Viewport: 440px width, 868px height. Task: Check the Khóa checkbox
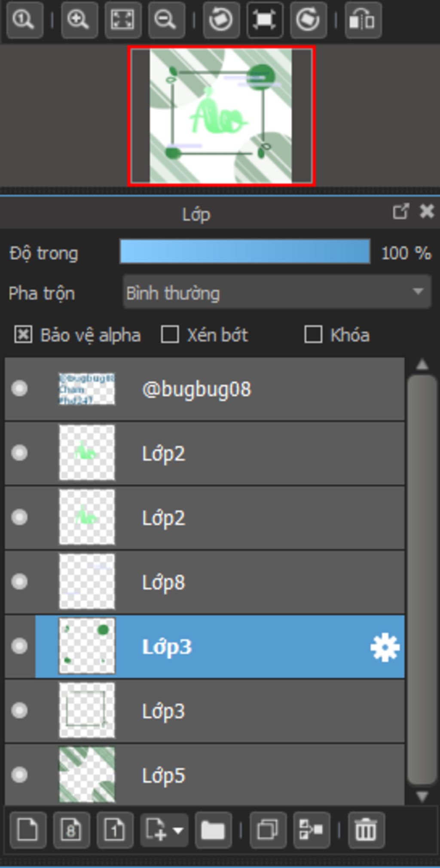[313, 334]
